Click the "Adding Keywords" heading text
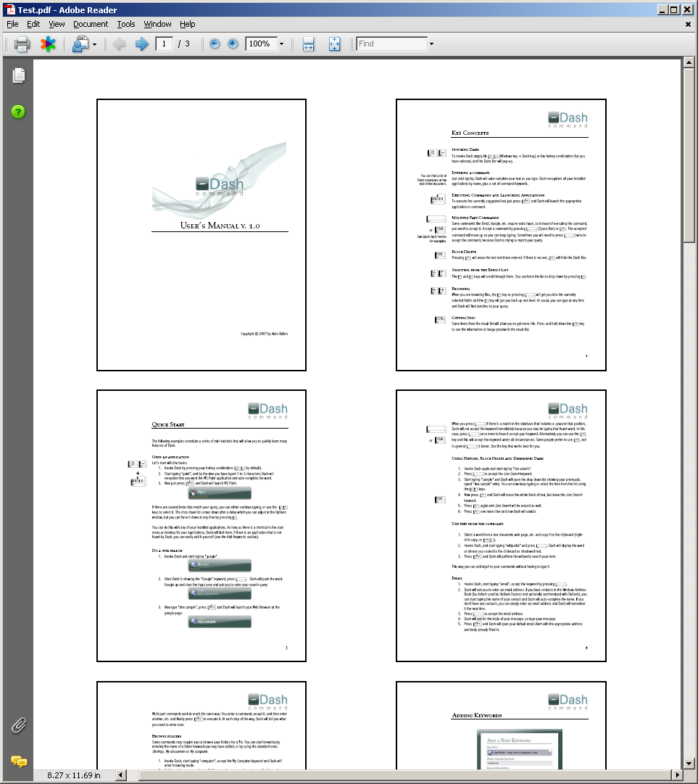 (x=477, y=716)
